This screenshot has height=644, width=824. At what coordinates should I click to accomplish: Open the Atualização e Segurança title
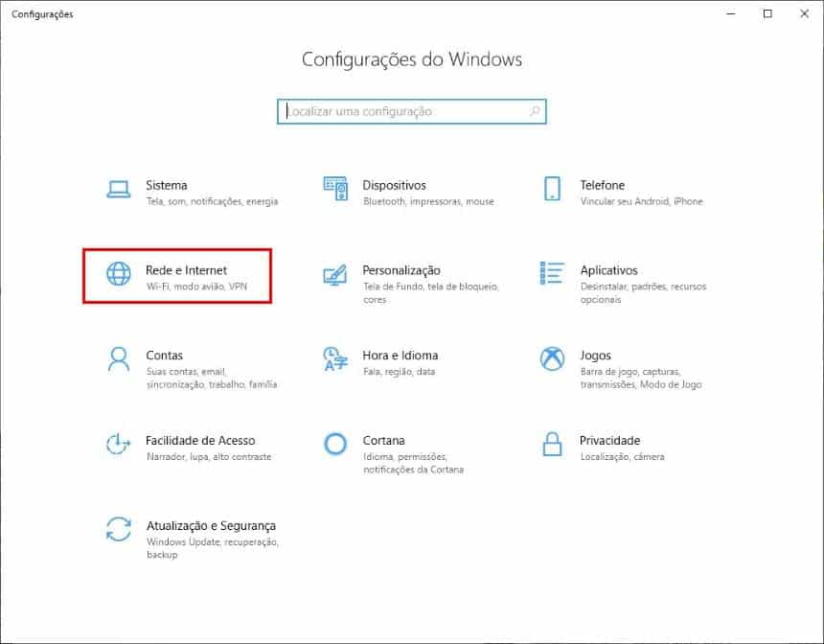[211, 526]
